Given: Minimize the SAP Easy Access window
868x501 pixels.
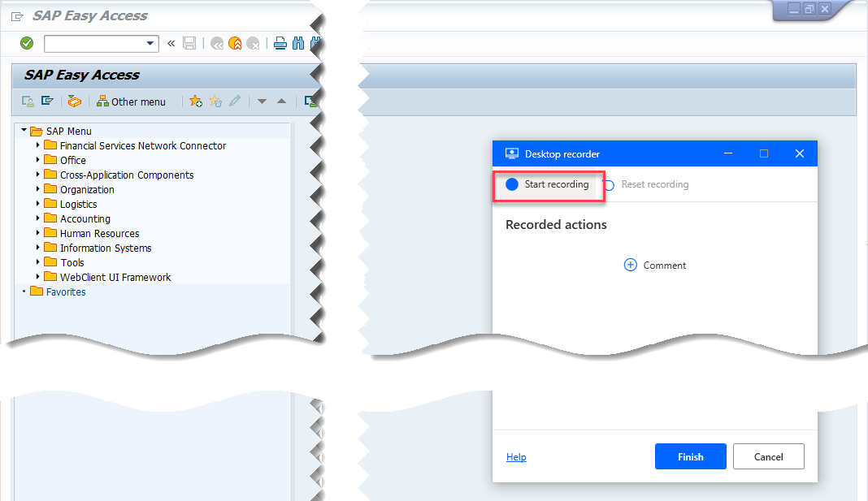Looking at the screenshot, I should pos(794,9).
